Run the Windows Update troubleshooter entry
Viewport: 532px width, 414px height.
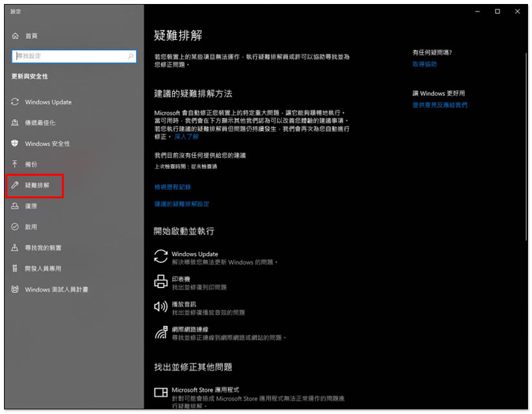point(215,258)
